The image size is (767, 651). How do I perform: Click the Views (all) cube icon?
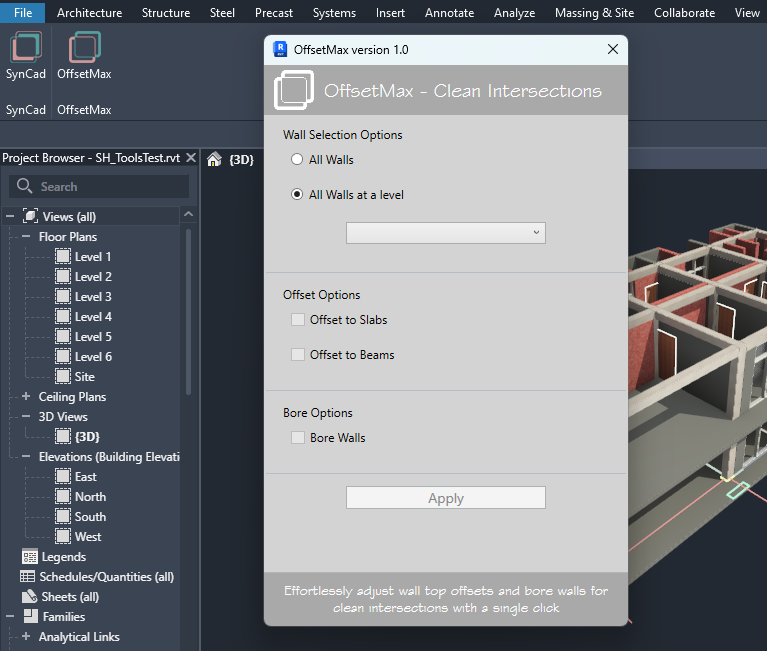[x=30, y=216]
